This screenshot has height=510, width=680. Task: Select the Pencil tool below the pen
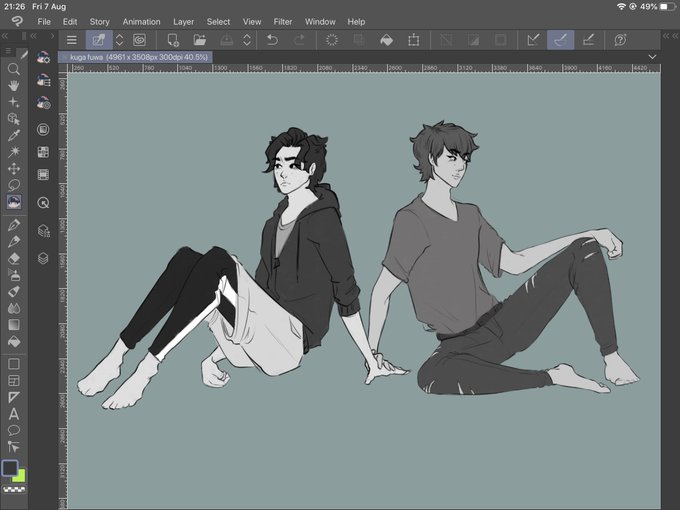(x=14, y=242)
